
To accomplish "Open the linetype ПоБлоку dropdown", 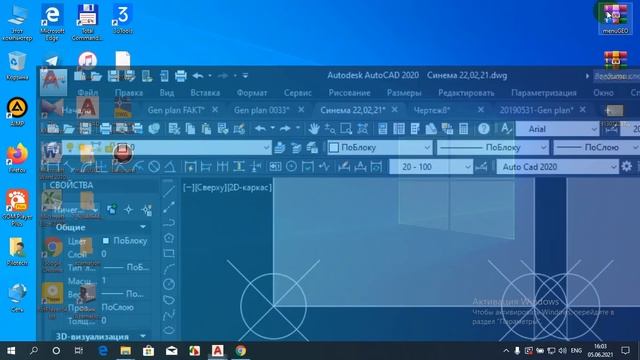I will click(x=493, y=147).
